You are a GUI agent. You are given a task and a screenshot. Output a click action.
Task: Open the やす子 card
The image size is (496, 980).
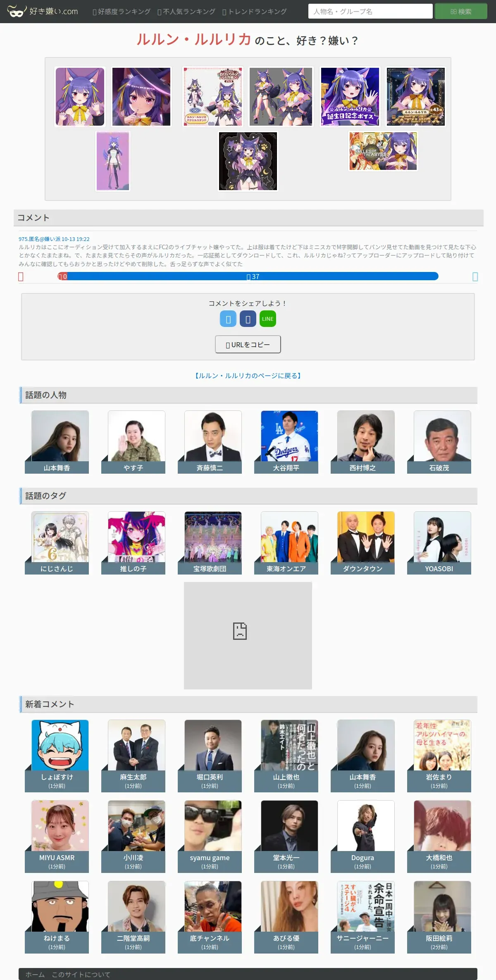(134, 442)
